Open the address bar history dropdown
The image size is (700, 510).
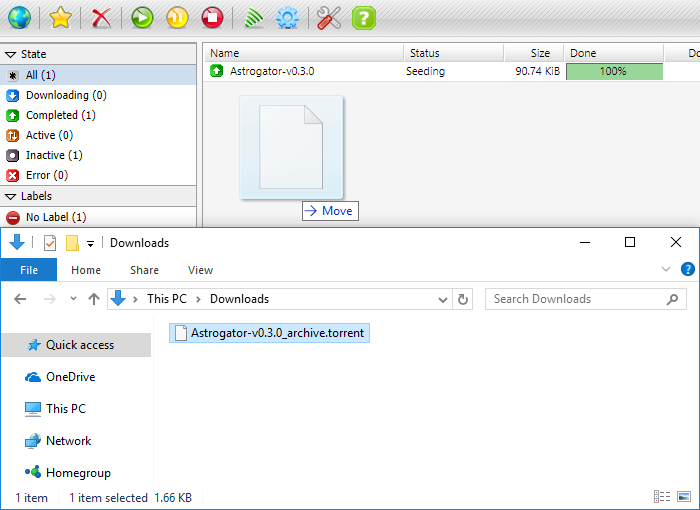click(444, 299)
